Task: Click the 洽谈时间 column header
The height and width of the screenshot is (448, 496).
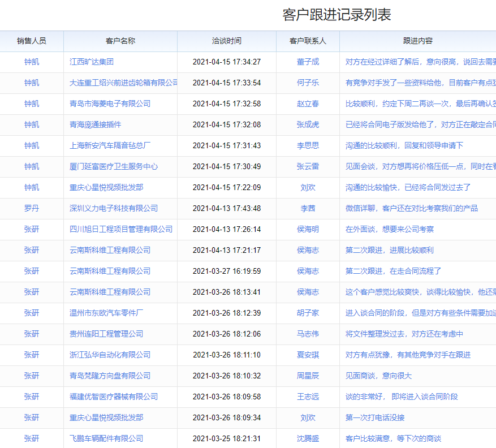Action: 225,41
